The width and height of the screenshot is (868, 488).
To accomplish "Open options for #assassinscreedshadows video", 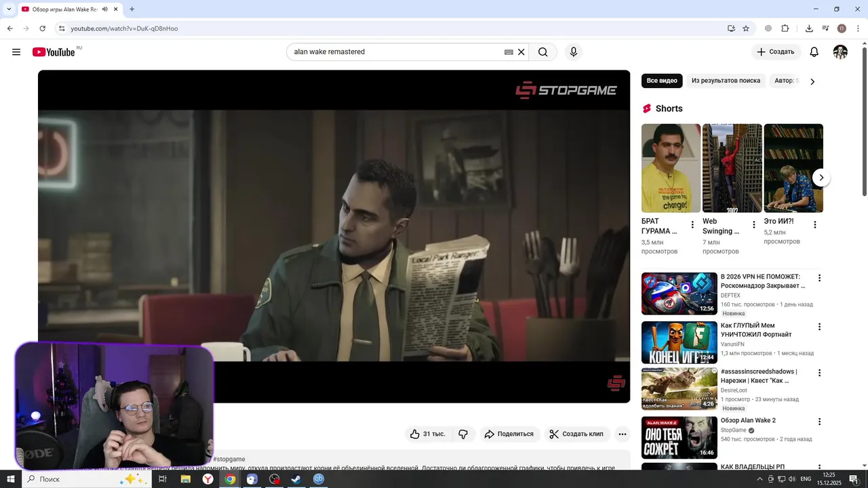I will pos(819,373).
